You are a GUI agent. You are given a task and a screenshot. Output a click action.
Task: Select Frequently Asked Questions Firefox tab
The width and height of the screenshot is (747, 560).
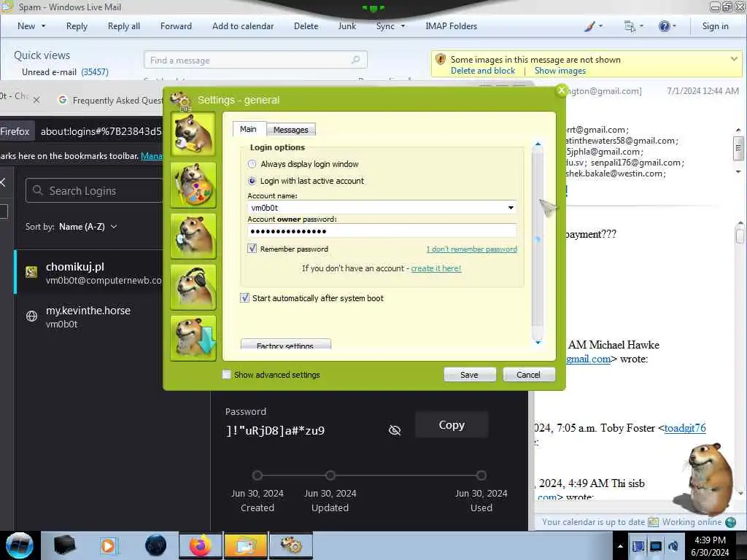pos(111,100)
